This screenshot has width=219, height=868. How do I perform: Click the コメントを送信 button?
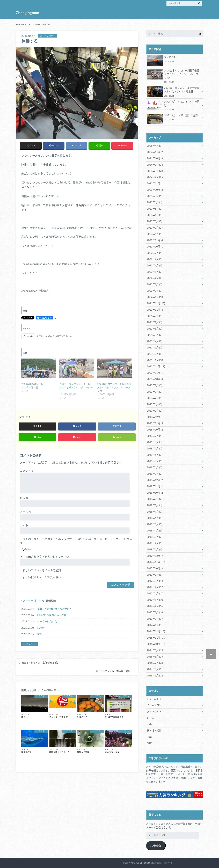121,585
